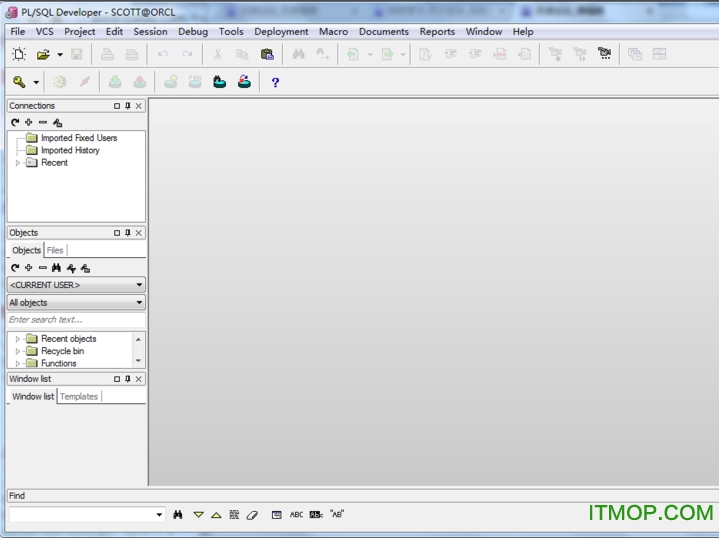Click the Enter search text field
719x538 pixels.
click(76, 320)
